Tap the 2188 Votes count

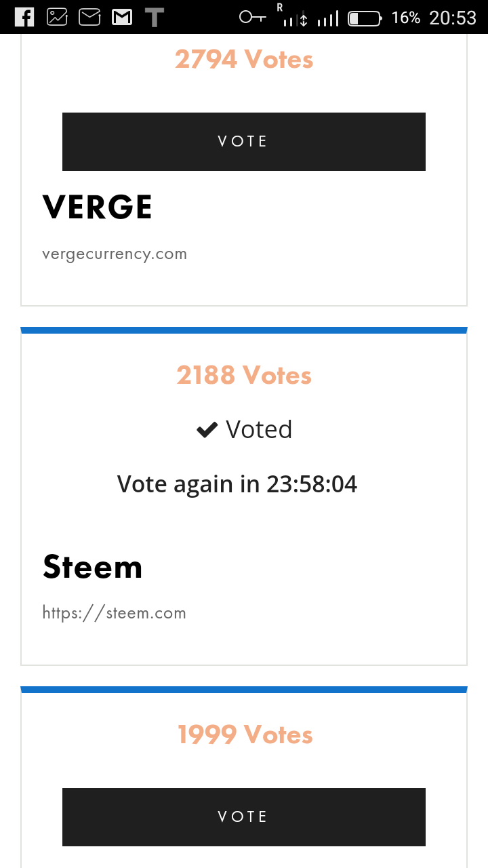[244, 375]
